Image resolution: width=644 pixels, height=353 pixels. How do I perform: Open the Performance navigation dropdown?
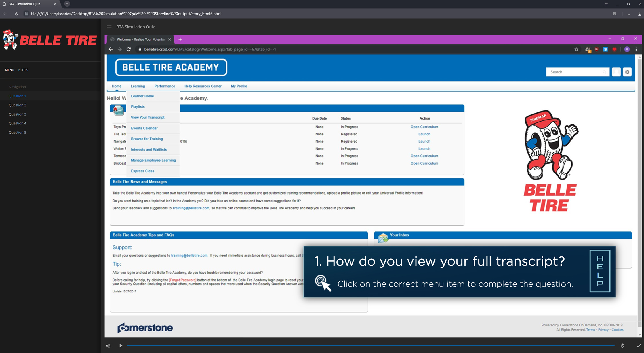(165, 86)
